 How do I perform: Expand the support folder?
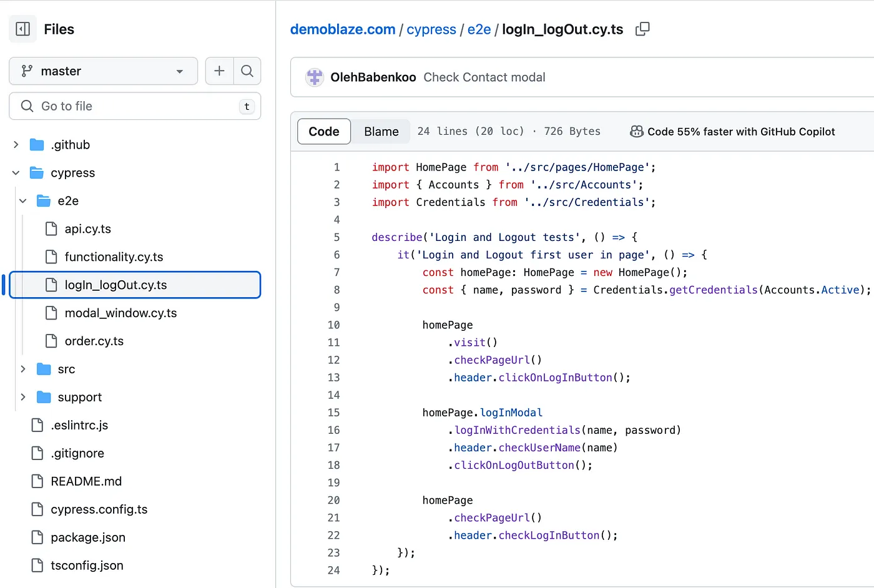click(x=23, y=397)
